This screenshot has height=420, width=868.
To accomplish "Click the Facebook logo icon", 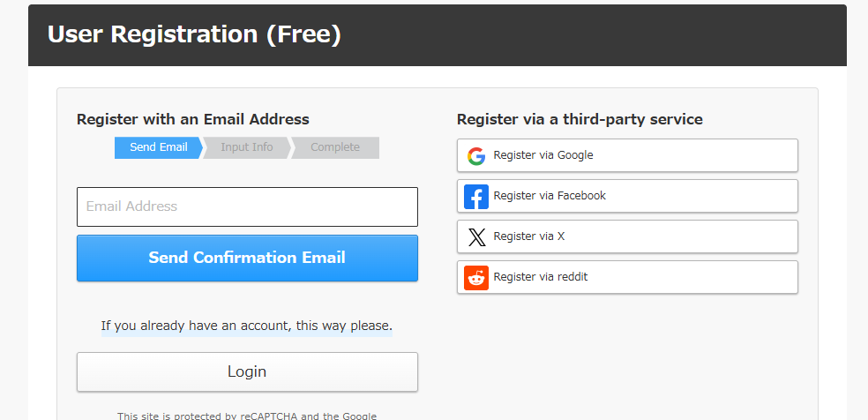I will click(x=476, y=197).
